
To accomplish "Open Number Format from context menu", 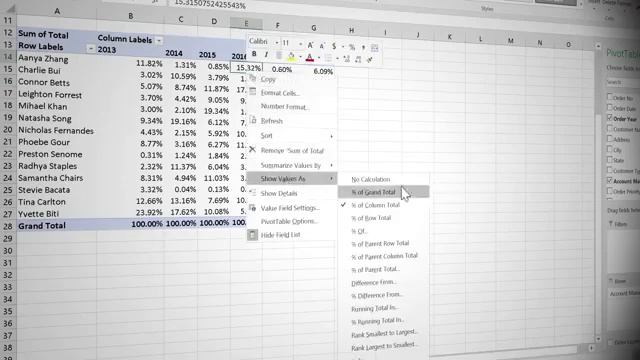I will (x=291, y=107).
